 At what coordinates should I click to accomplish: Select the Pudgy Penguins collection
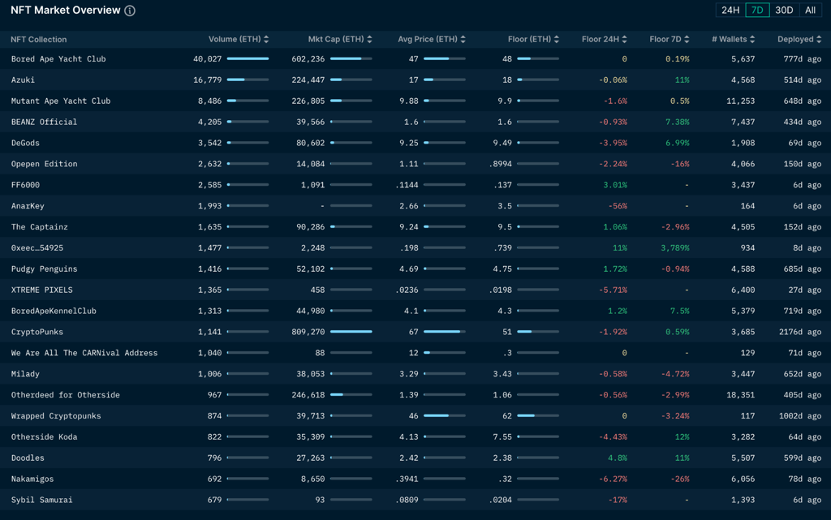coord(44,269)
